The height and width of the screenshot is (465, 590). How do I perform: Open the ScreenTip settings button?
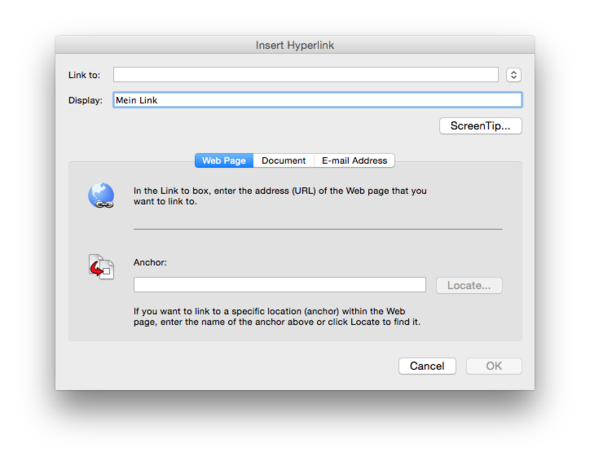click(481, 126)
